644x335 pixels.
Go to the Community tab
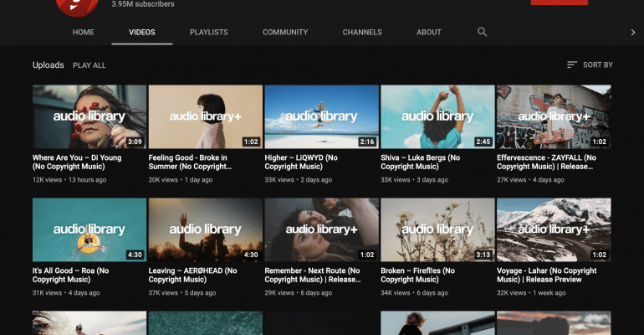click(x=285, y=32)
